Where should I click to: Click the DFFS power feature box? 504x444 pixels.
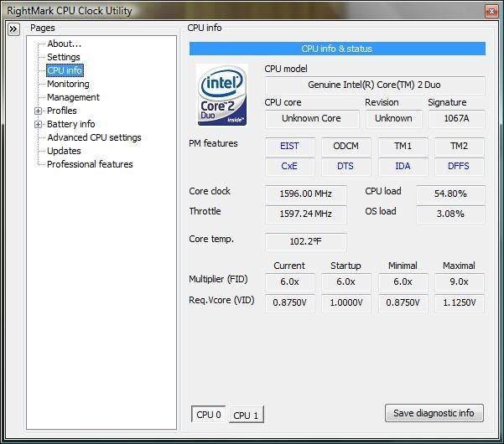click(x=459, y=167)
